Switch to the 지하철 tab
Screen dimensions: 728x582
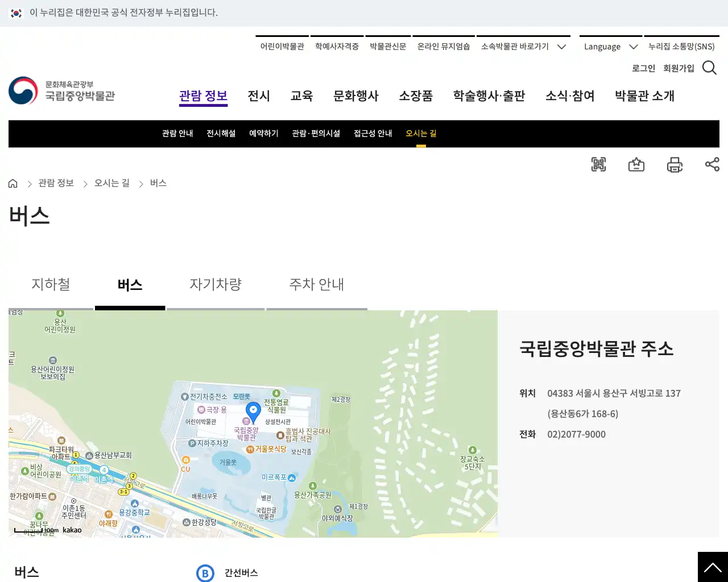click(x=51, y=285)
